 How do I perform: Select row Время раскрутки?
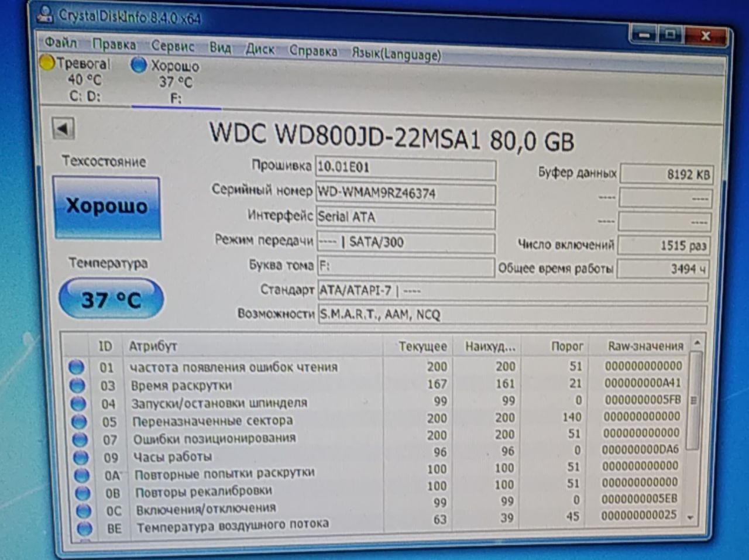coord(376,384)
